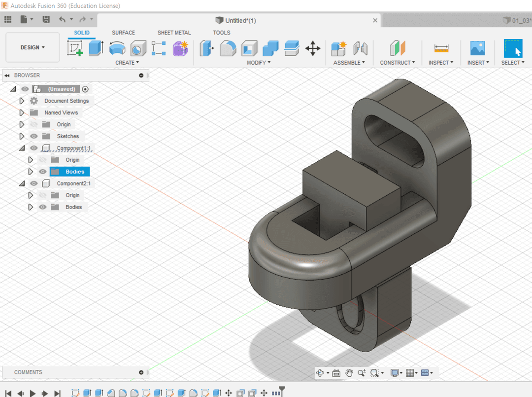The width and height of the screenshot is (532, 397).
Task: Select the Extrude tool
Action: tap(96, 48)
